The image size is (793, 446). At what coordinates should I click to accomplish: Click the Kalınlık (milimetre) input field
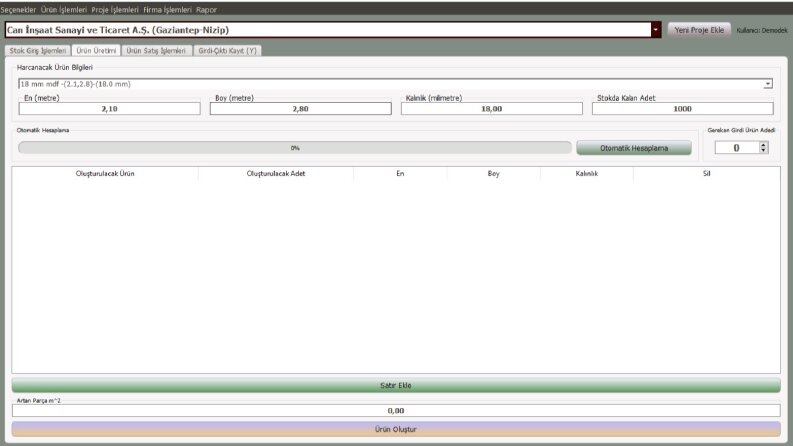[x=492, y=109]
